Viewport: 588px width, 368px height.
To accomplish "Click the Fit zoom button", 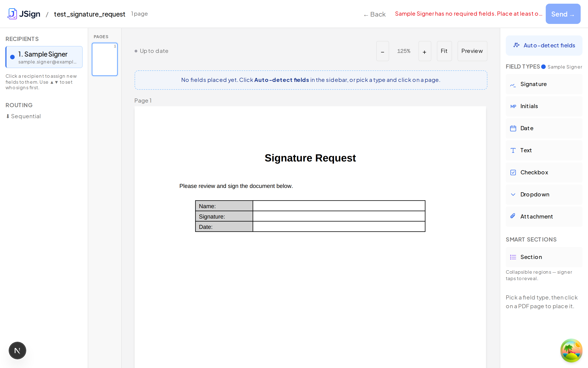I will pyautogui.click(x=444, y=51).
